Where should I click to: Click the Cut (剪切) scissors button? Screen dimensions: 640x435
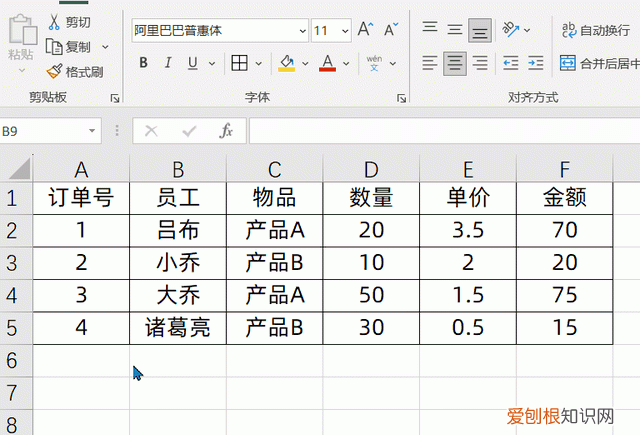(69, 22)
